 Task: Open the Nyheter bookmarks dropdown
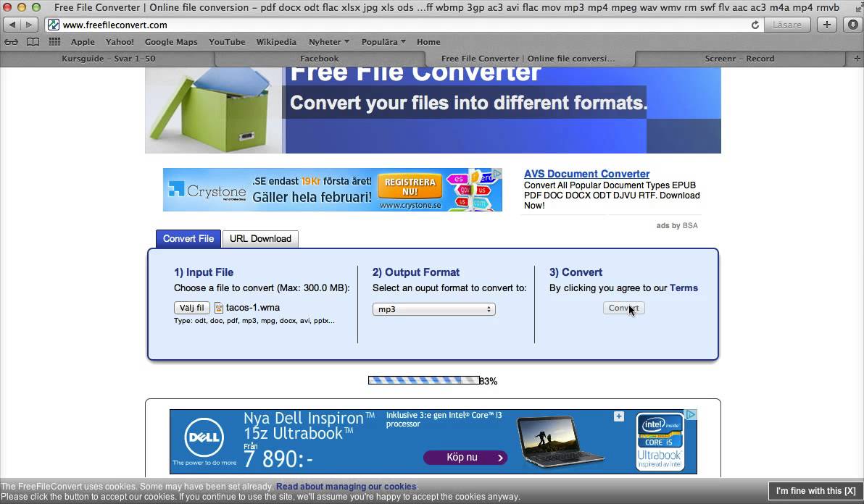[x=329, y=42]
